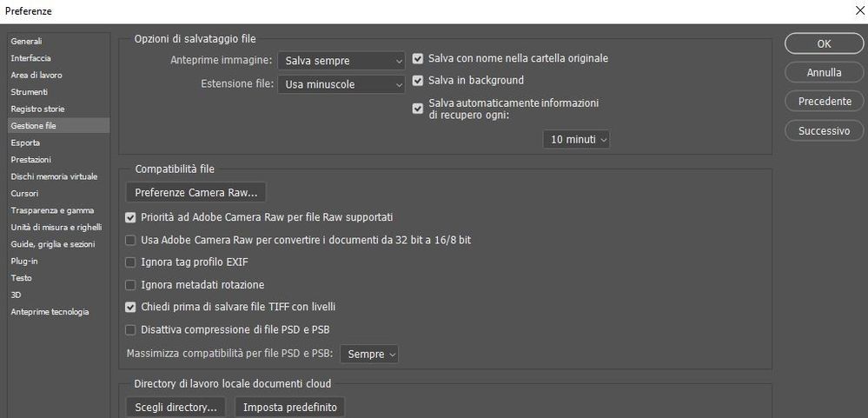Open the Estensione file dropdown
This screenshot has width=868, height=418.
click(341, 84)
